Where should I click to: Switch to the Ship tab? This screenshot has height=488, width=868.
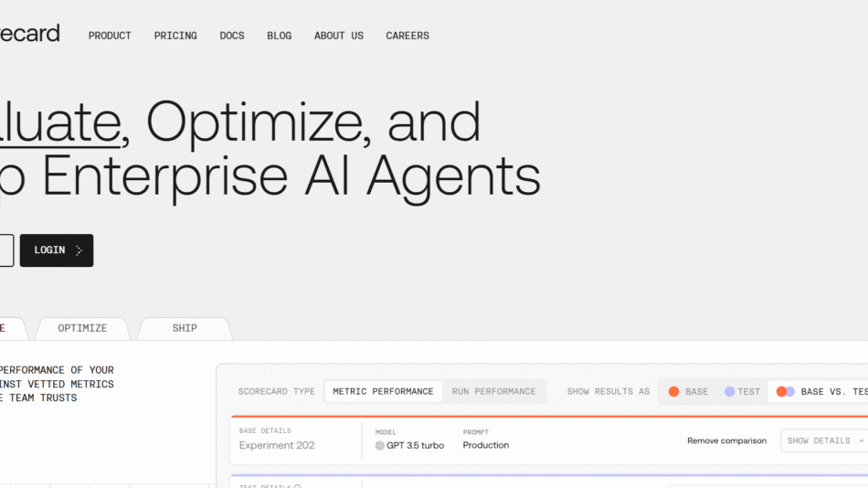pyautogui.click(x=185, y=328)
